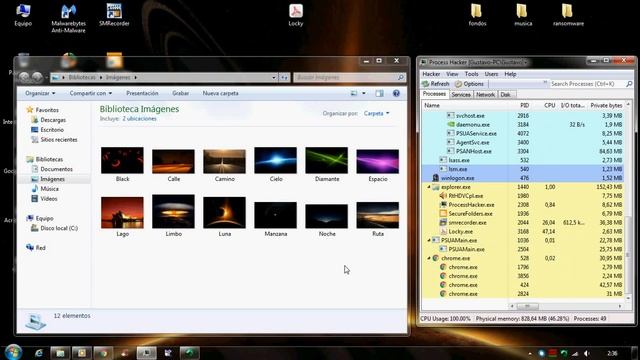Open the Organizar dropdown menu
Screen dimensions: 640x360
[x=40, y=93]
